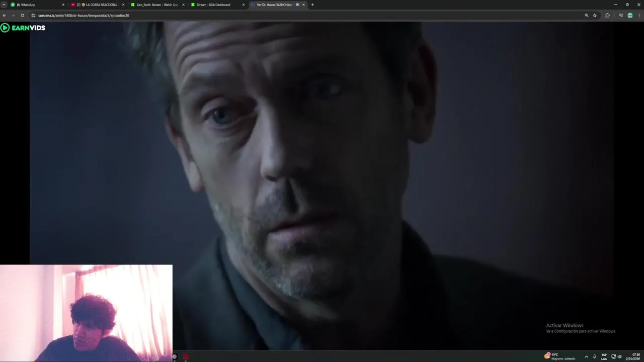Close the Kick Dashboard tab
The height and width of the screenshot is (362, 644).
tap(244, 5)
